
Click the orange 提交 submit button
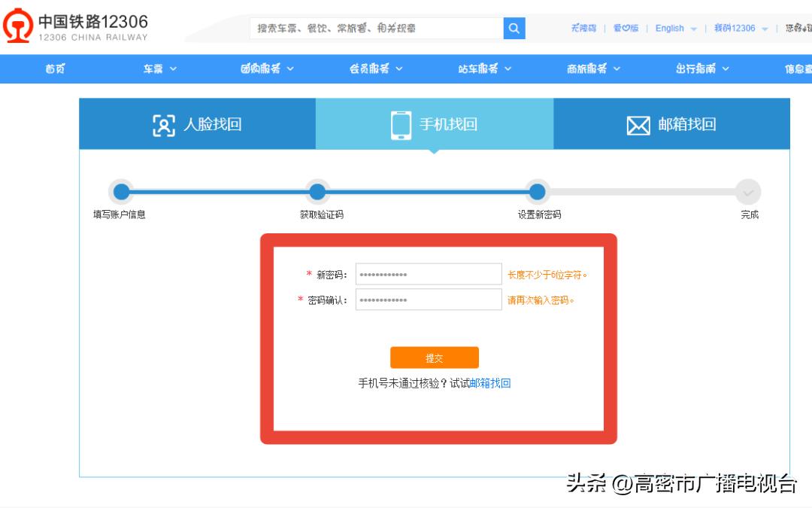435,357
